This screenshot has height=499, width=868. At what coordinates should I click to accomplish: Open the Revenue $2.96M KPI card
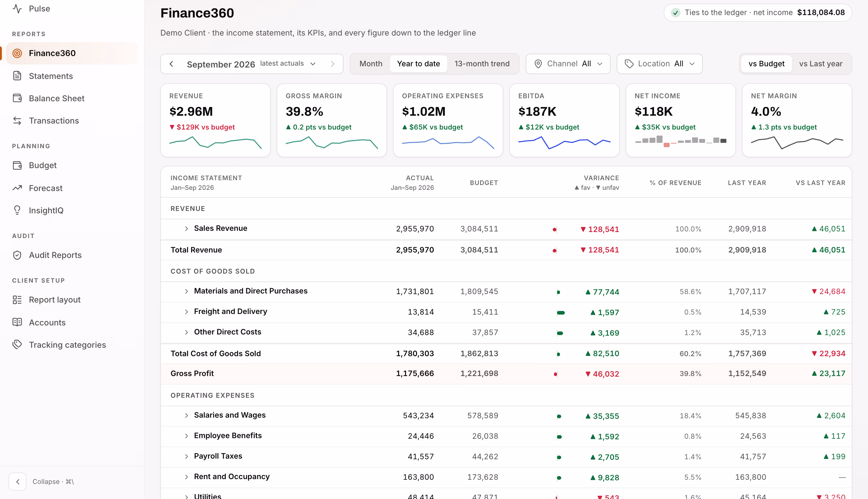click(x=215, y=120)
